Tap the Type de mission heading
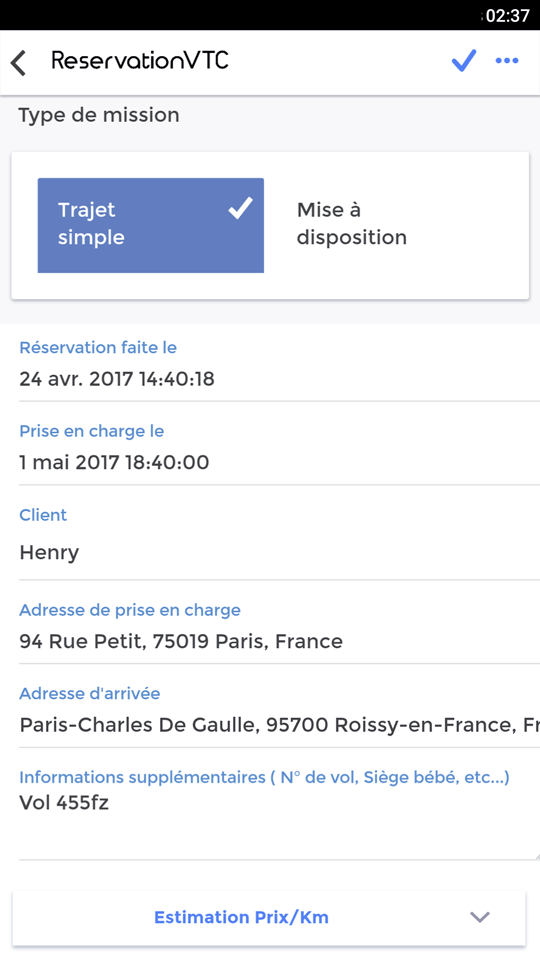 coord(99,115)
